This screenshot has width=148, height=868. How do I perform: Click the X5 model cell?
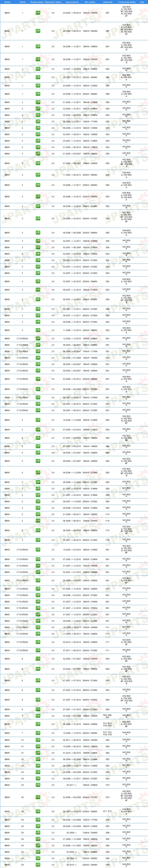point(23,797)
